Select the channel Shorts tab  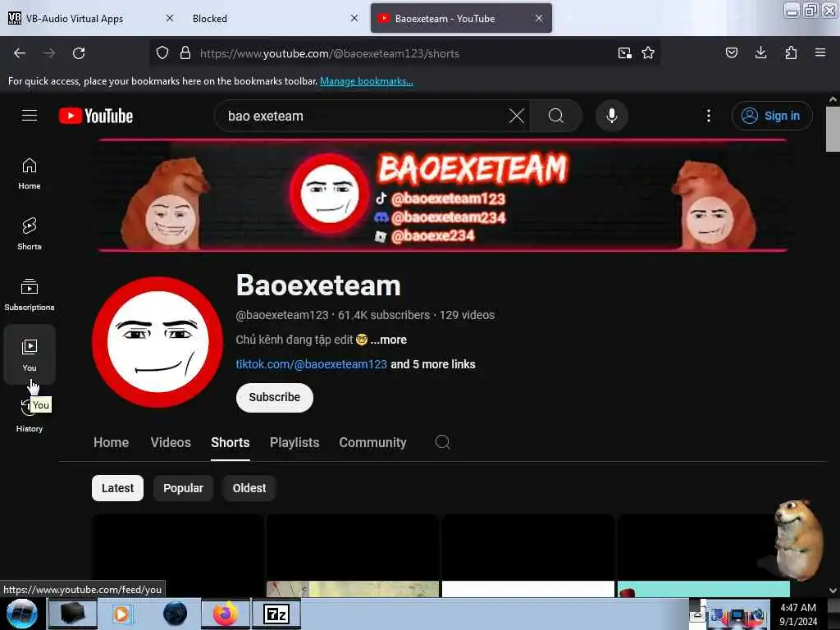231,442
